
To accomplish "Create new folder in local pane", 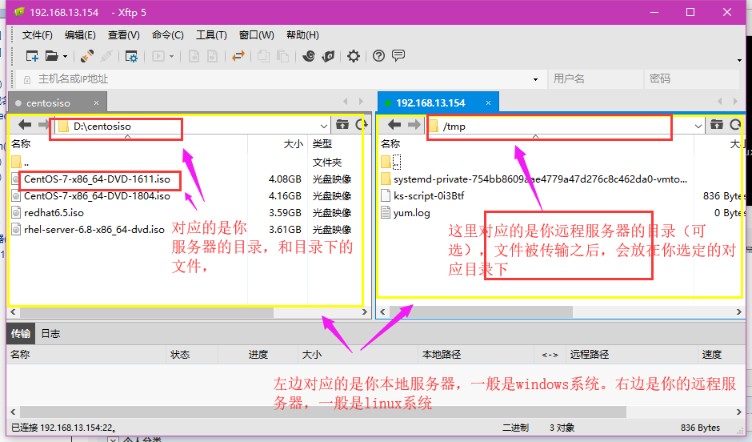I will coord(342,125).
